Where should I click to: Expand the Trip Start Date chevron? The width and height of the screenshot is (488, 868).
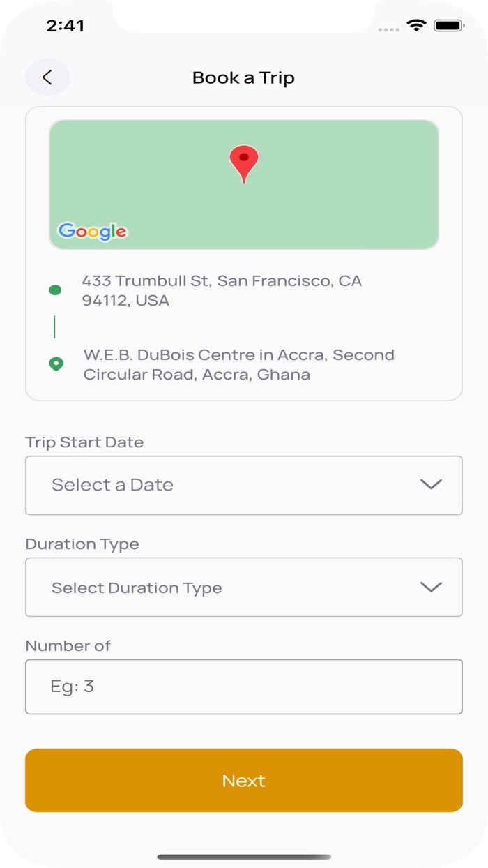pyautogui.click(x=431, y=484)
